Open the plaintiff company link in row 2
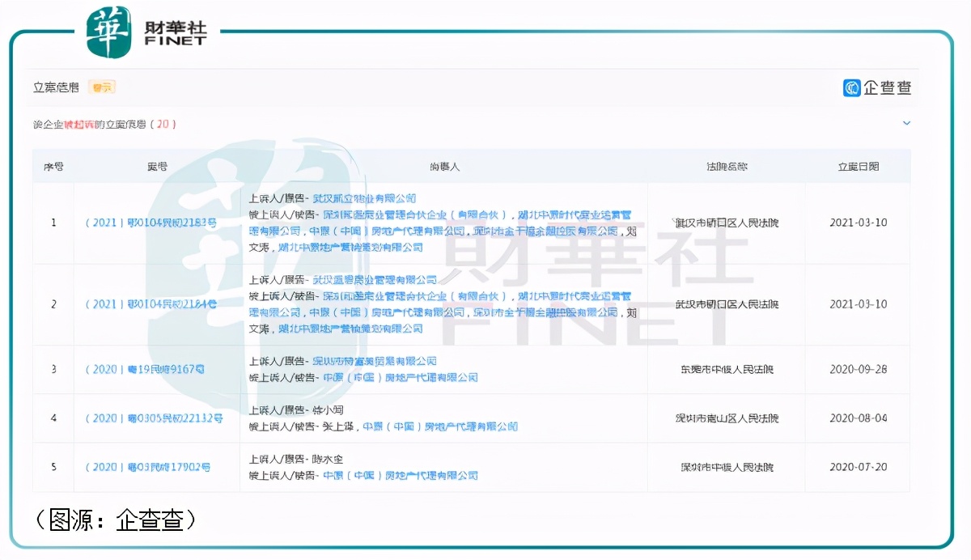The width and height of the screenshot is (971, 560). tap(375, 280)
